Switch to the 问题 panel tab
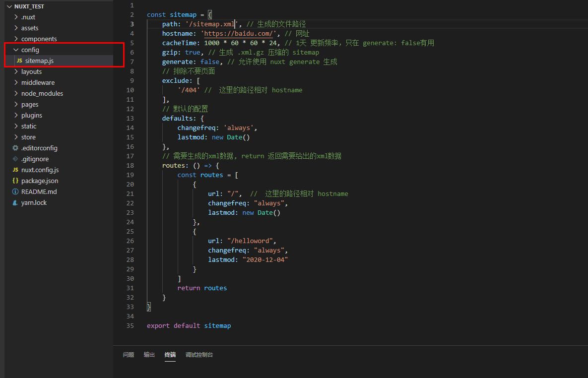This screenshot has width=588, height=378. pyautogui.click(x=128, y=354)
